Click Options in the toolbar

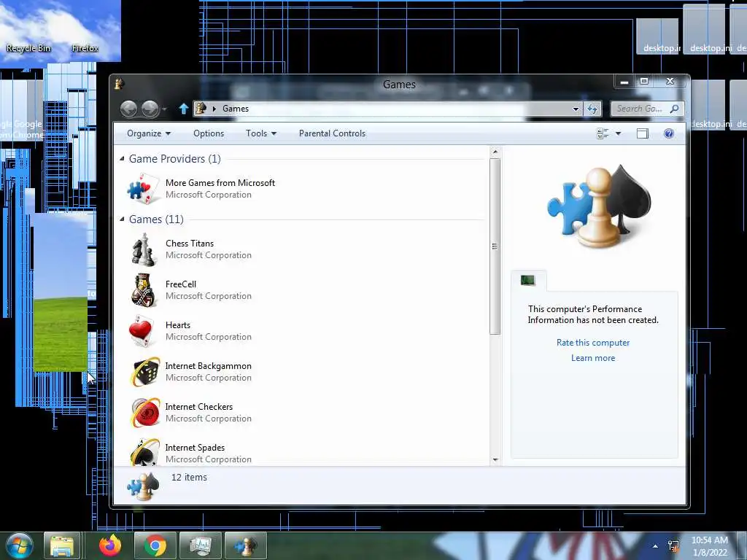[x=209, y=134]
